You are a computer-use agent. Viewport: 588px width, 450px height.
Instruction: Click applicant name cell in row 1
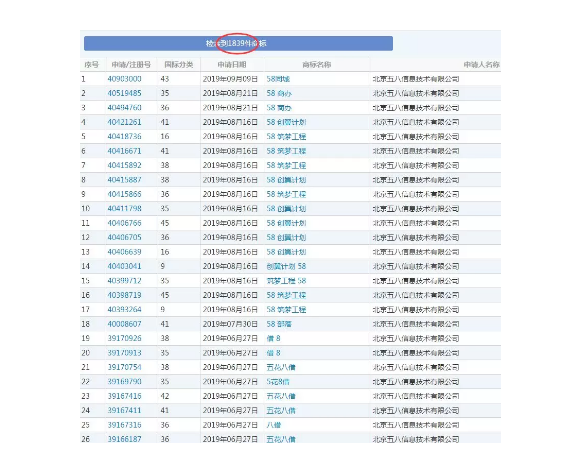(416, 79)
